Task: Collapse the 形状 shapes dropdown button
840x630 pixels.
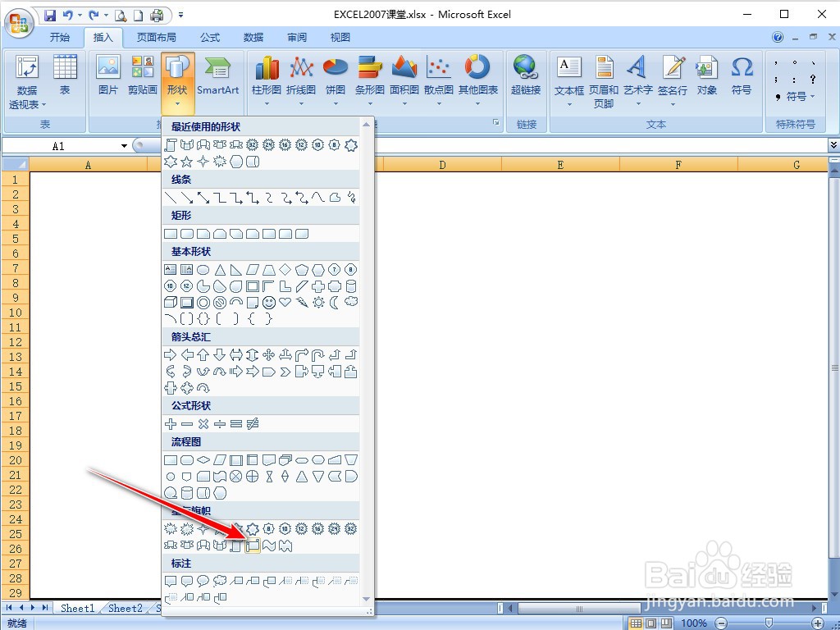Action: (177, 83)
